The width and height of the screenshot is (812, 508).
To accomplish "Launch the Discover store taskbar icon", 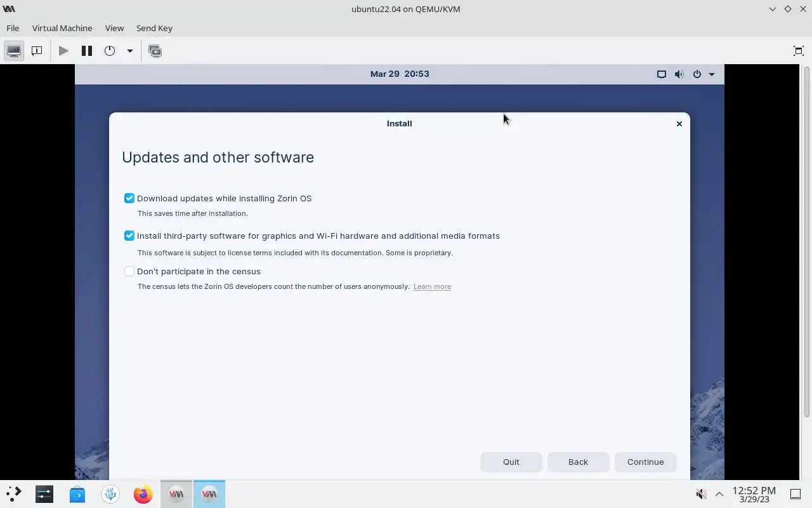I will click(x=77, y=494).
